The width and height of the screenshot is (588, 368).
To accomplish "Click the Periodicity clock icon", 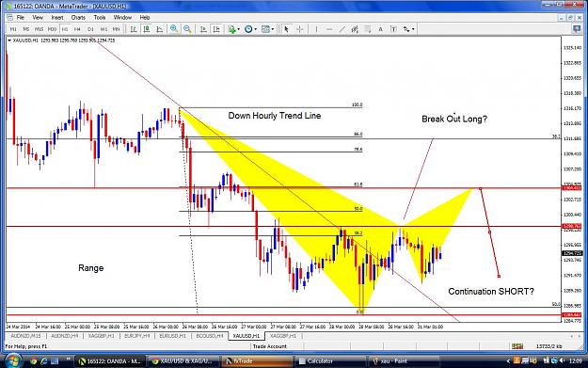I will 248,29.
